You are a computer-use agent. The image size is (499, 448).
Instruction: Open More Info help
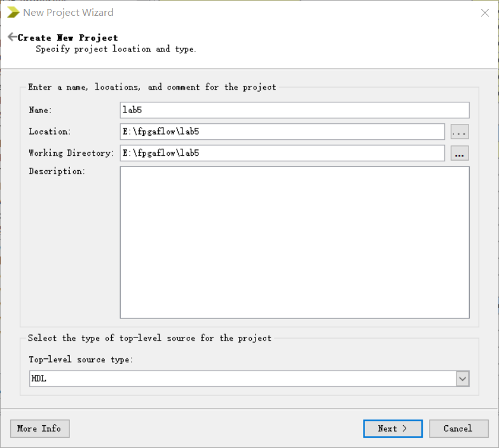tap(40, 428)
